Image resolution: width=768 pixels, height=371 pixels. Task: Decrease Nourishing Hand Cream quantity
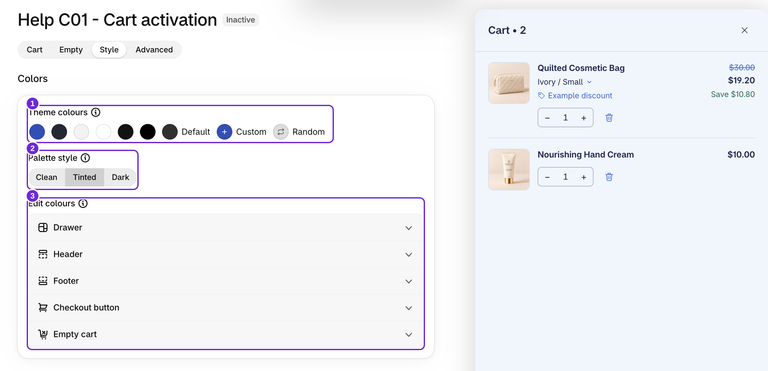coord(547,177)
